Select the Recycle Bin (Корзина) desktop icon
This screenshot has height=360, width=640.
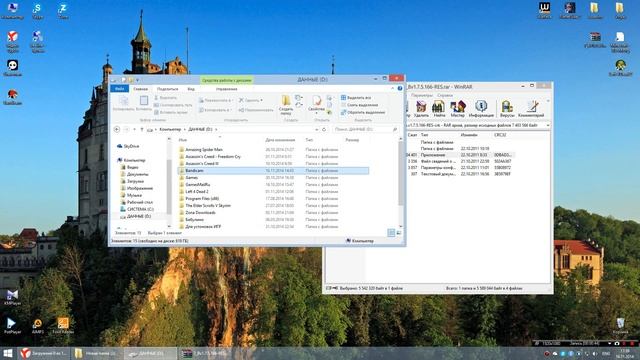point(620,326)
